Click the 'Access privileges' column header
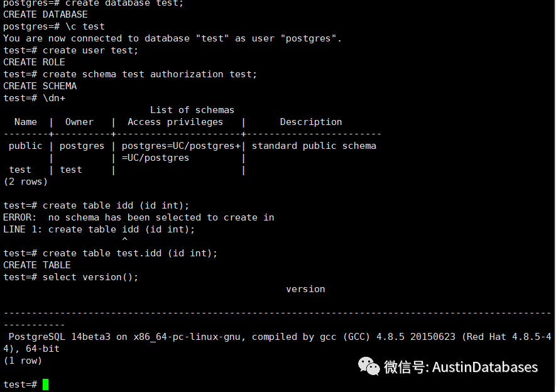Image resolution: width=556 pixels, height=392 pixels. [175, 122]
